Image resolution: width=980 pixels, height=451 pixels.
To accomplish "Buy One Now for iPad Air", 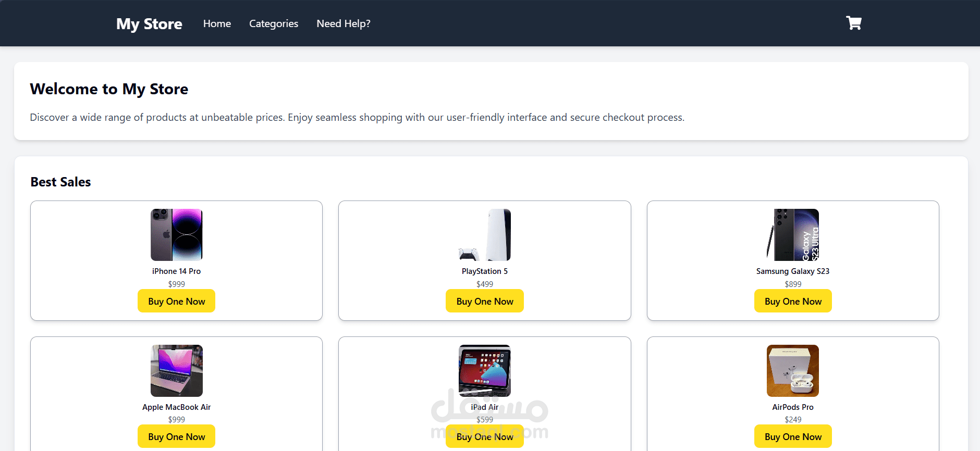I will 485,436.
